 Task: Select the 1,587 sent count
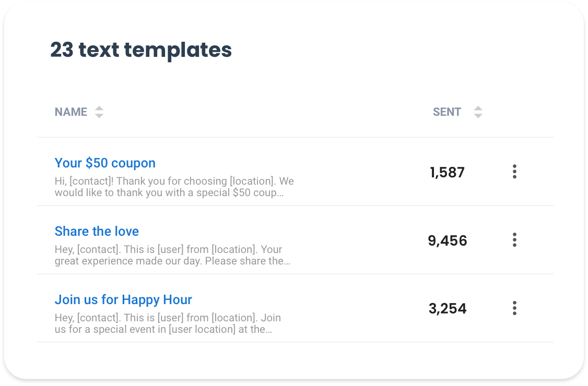pos(447,173)
